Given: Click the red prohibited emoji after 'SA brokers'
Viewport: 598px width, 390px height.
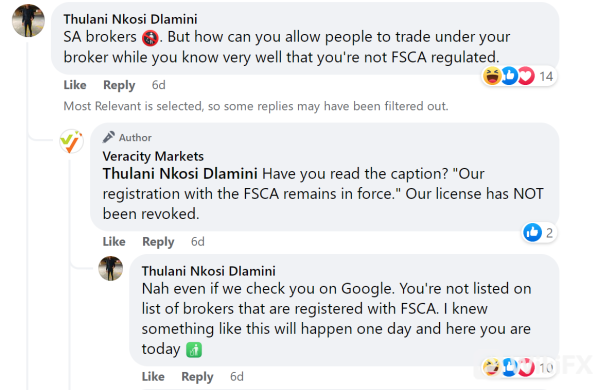Looking at the screenshot, I should pos(150,38).
